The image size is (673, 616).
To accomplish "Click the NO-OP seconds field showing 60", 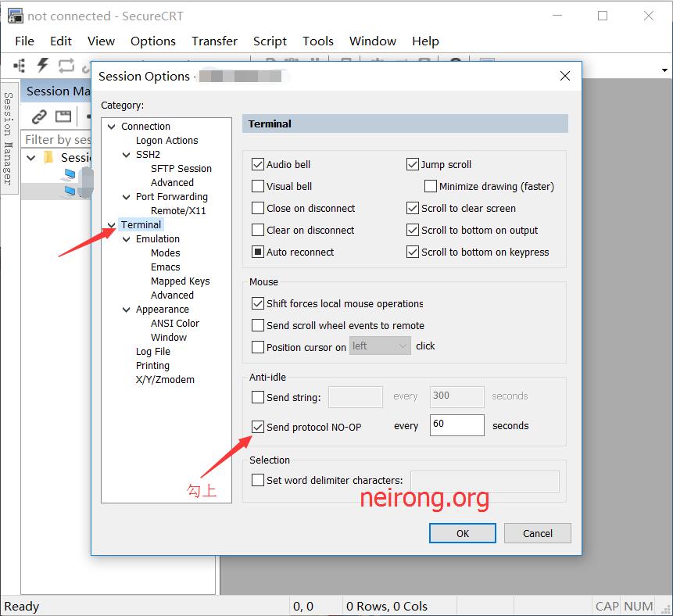I will tap(456, 424).
